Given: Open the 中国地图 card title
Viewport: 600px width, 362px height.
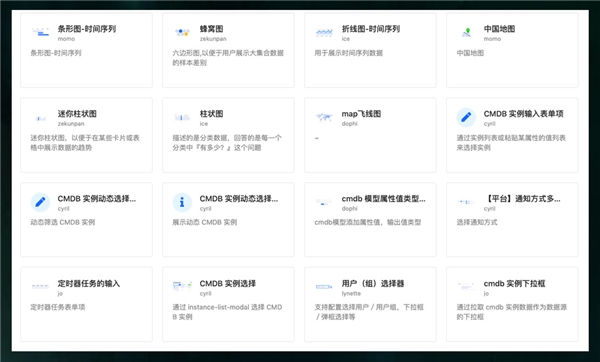Looking at the screenshot, I should pyautogui.click(x=499, y=29).
